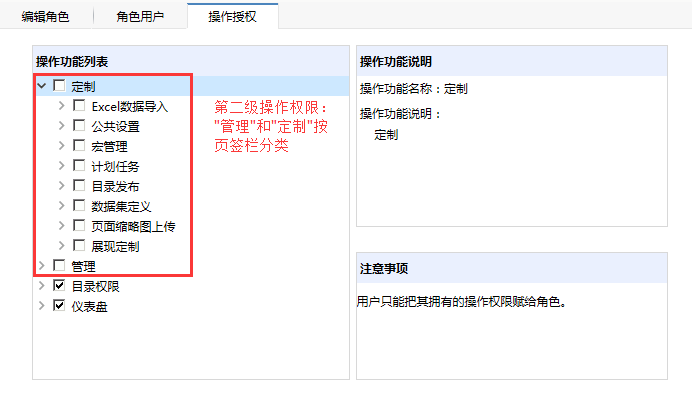This screenshot has height=400, width=692.
Task: Expand the 宏管理 node
Action: [x=62, y=146]
